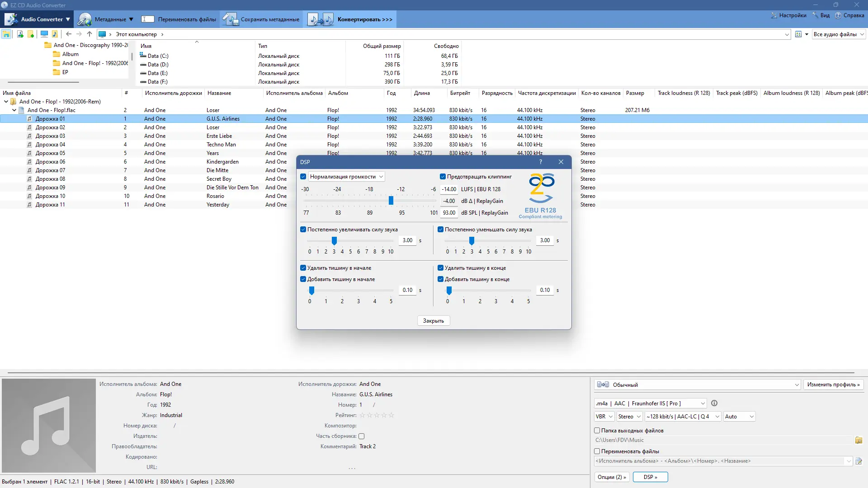Click the music folder toolbar icon

pos(55,34)
